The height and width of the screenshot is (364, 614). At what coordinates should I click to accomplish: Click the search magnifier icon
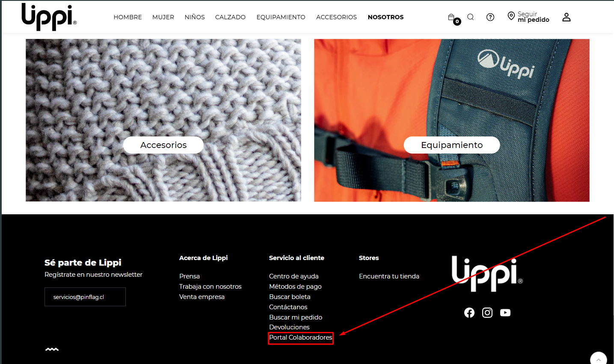(x=470, y=17)
